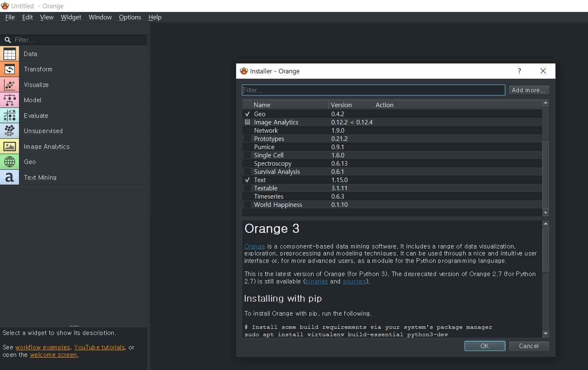Click the Add more... button

(x=529, y=90)
